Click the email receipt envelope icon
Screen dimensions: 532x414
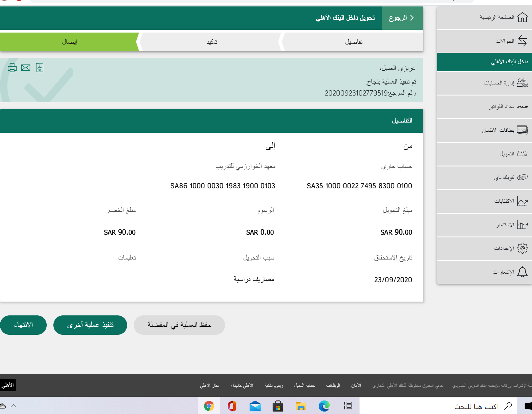click(x=26, y=68)
